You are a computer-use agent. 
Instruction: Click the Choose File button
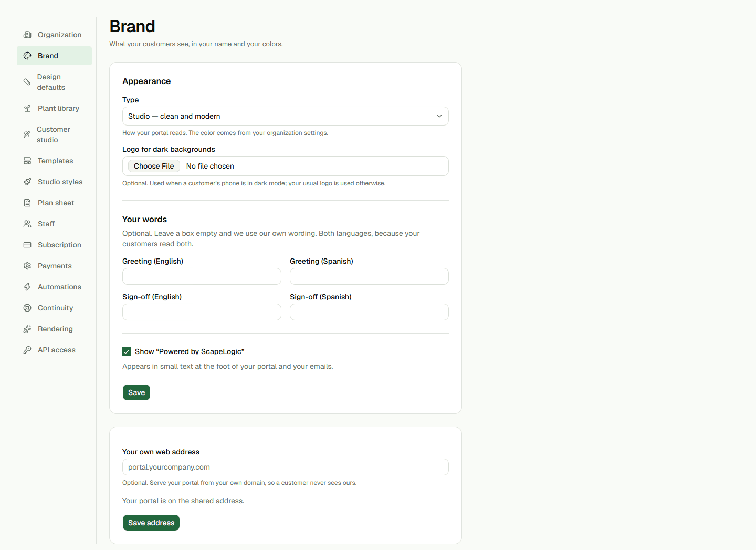pos(154,166)
